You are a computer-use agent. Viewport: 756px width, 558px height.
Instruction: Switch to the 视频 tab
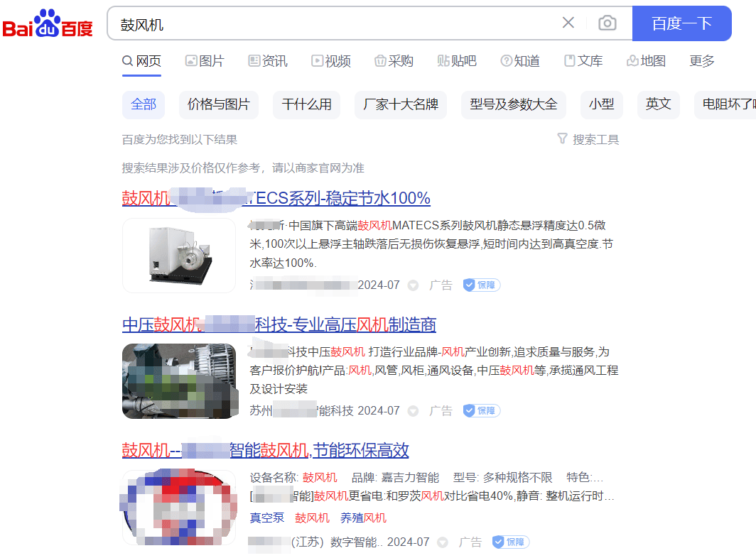pyautogui.click(x=331, y=61)
